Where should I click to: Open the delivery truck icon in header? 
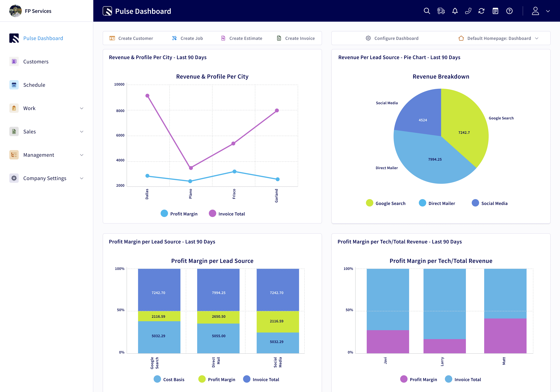click(441, 11)
